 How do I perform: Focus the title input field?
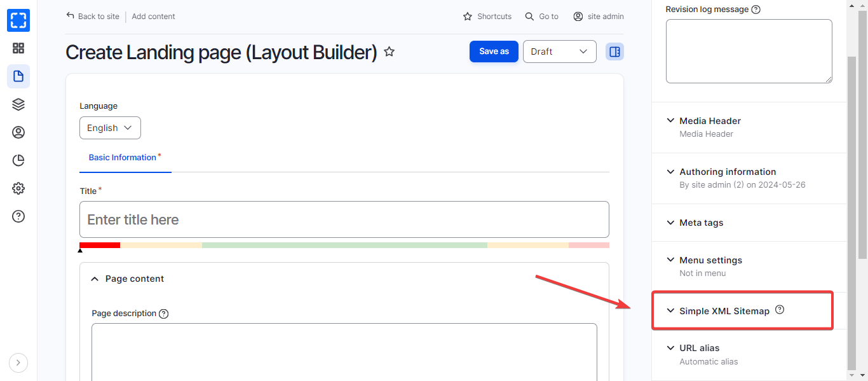click(x=344, y=219)
